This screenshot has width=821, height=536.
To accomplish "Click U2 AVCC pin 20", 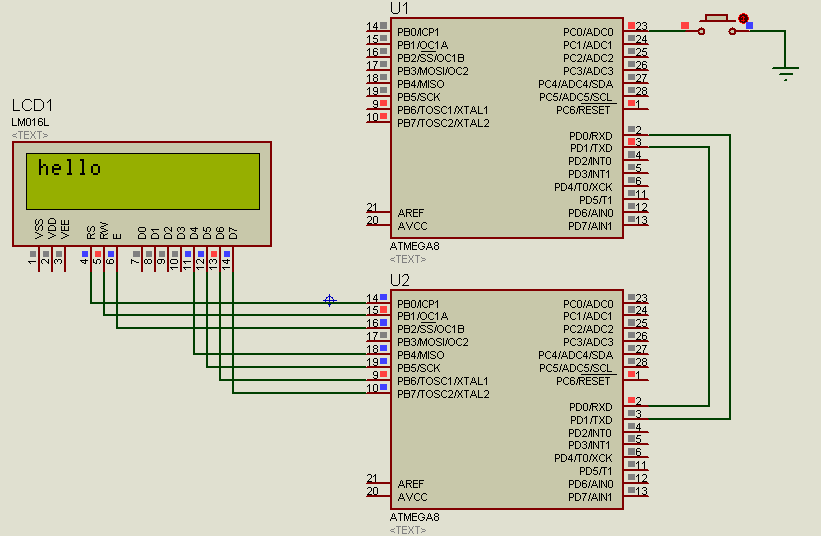I will [x=378, y=493].
